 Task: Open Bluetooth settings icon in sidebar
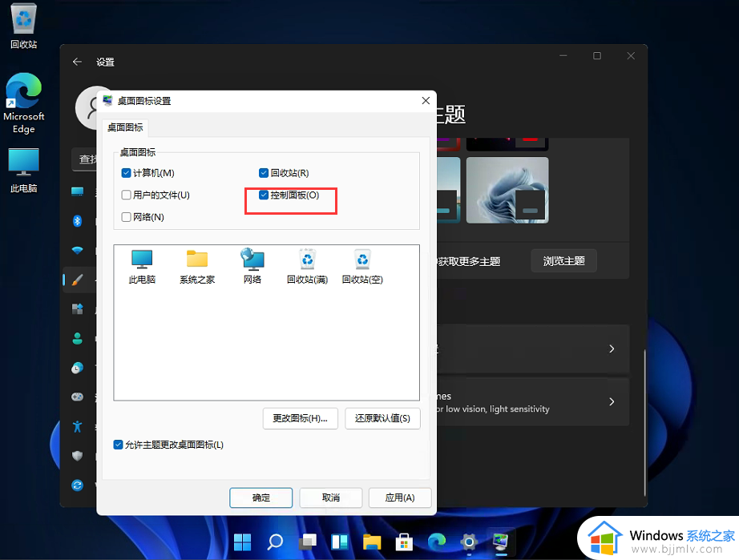click(x=77, y=220)
